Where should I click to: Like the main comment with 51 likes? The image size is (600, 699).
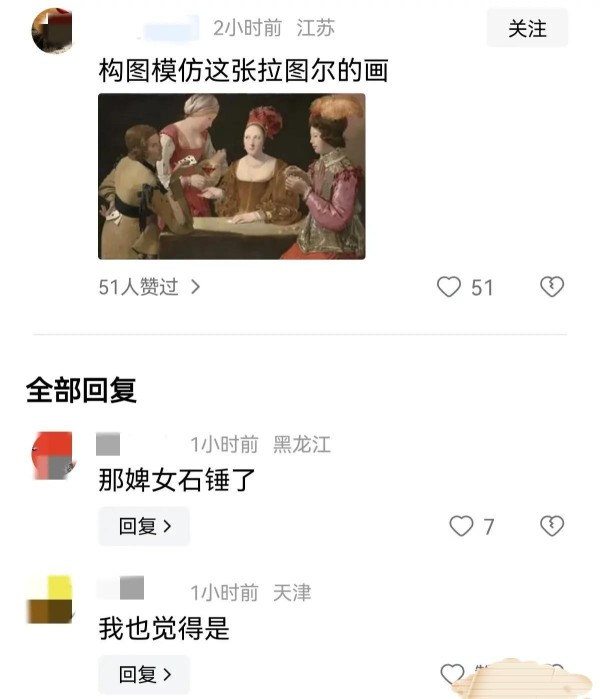coord(448,287)
